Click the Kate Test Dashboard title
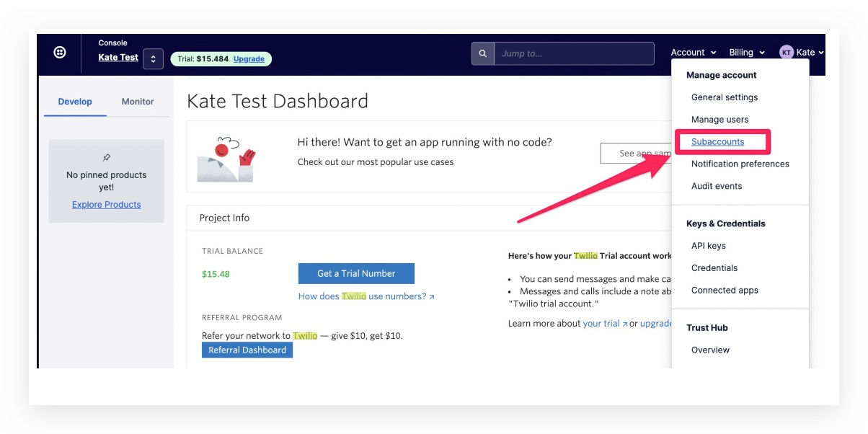 pos(278,101)
